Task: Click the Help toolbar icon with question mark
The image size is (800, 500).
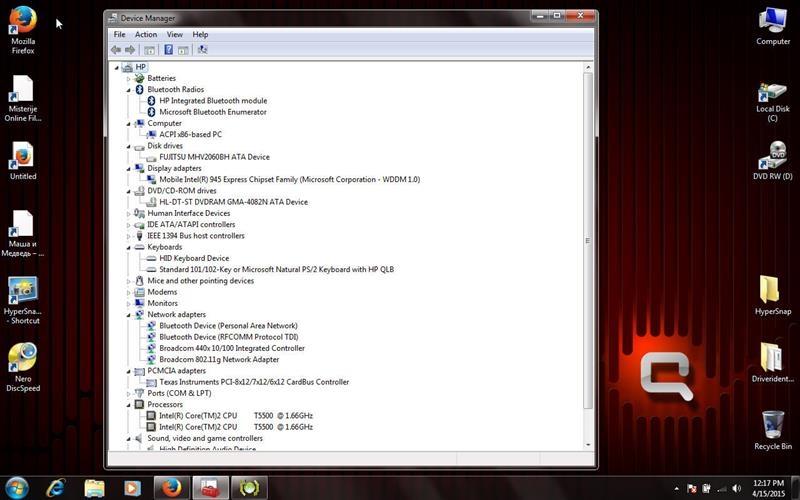Action: pyautogui.click(x=168, y=49)
